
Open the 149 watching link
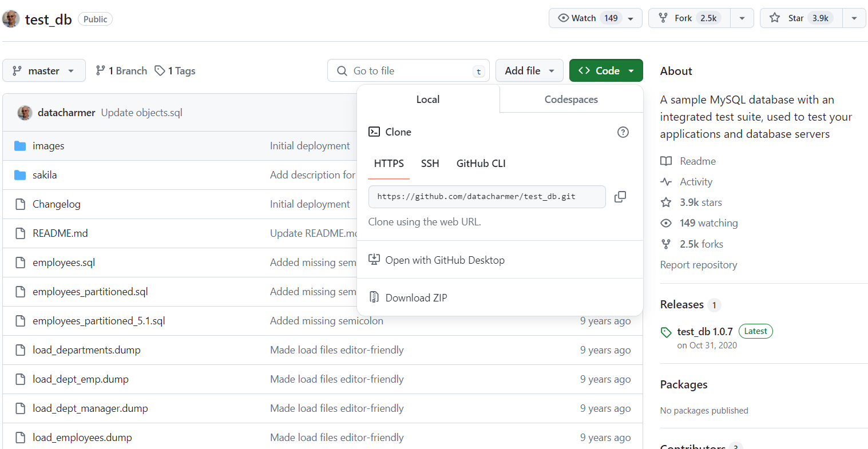point(699,223)
